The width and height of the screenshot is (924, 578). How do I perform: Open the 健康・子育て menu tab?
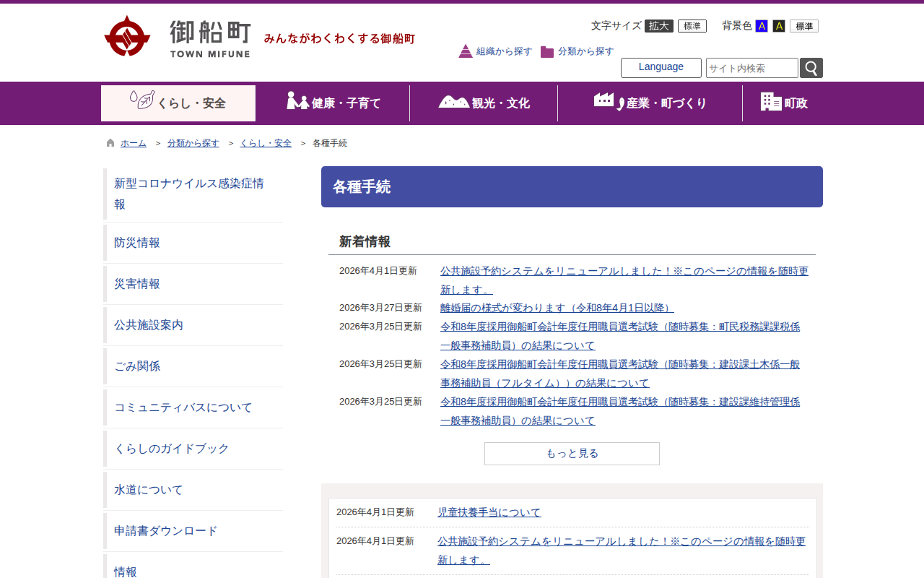point(333,103)
